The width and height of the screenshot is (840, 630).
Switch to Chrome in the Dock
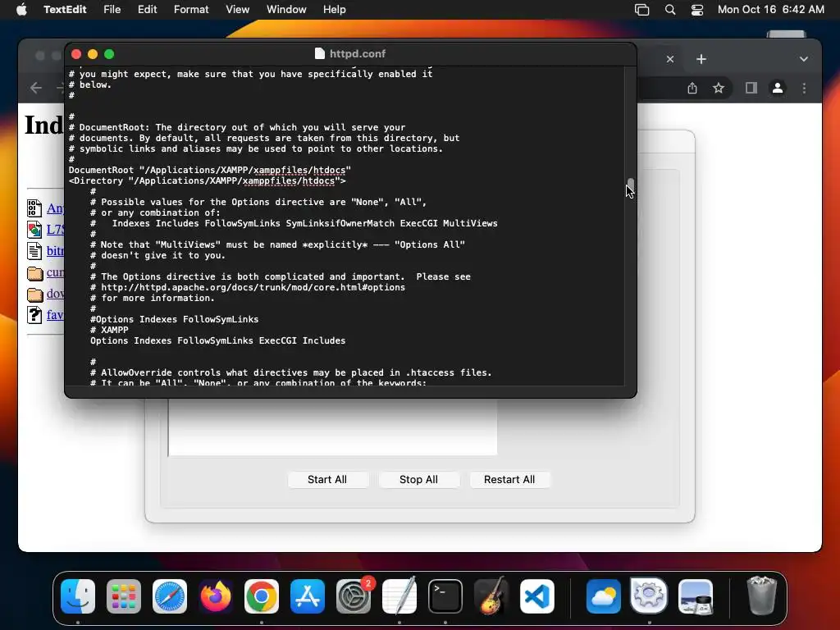[262, 596]
